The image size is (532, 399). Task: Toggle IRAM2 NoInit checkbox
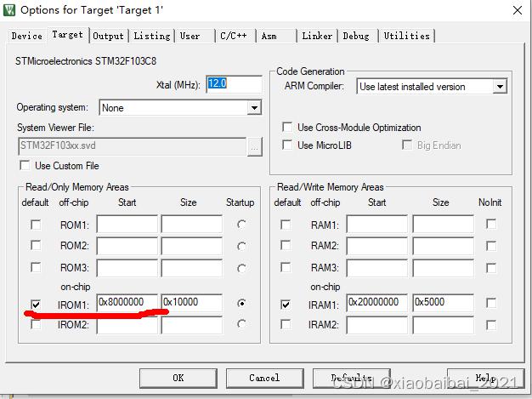coord(491,325)
